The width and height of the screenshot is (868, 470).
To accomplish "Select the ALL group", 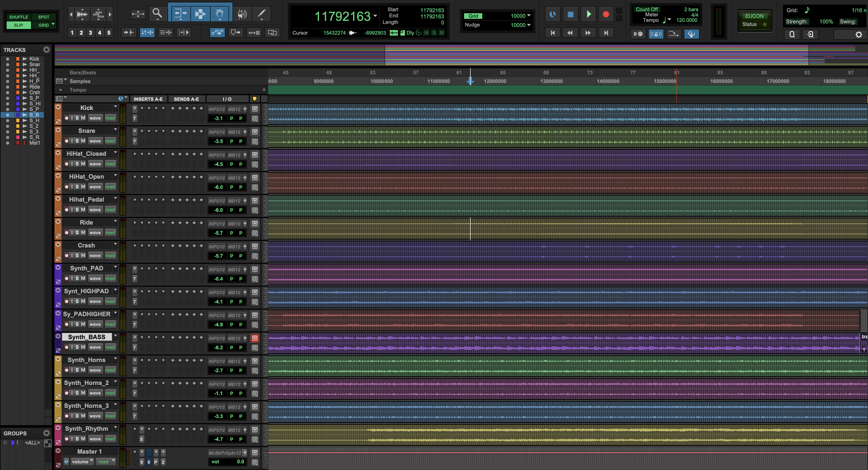I will pyautogui.click(x=32, y=443).
